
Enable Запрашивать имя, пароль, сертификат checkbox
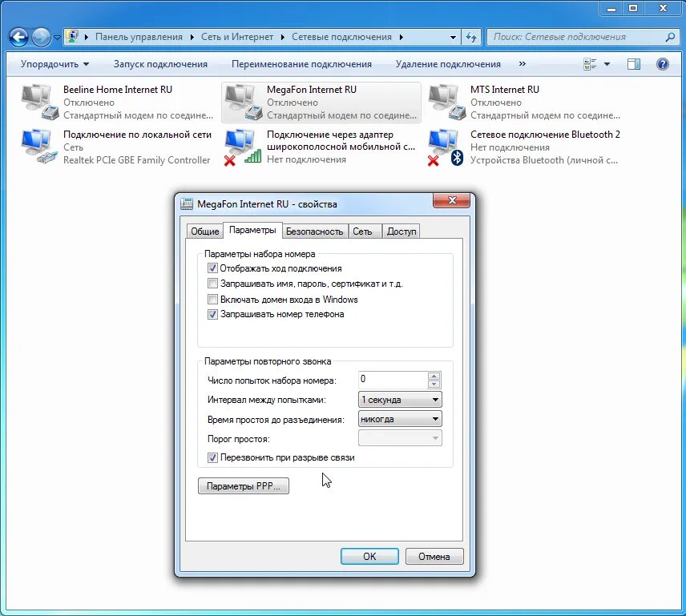pyautogui.click(x=212, y=284)
